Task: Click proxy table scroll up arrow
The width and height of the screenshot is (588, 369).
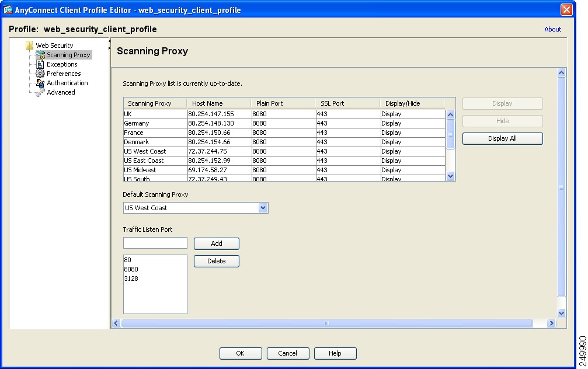Action: tap(450, 114)
